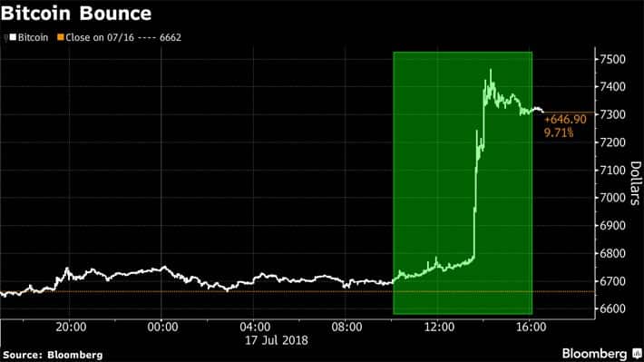Screen dimensions: 644x362
Task: Click the 12:00 time axis label
Action: [x=439, y=328]
